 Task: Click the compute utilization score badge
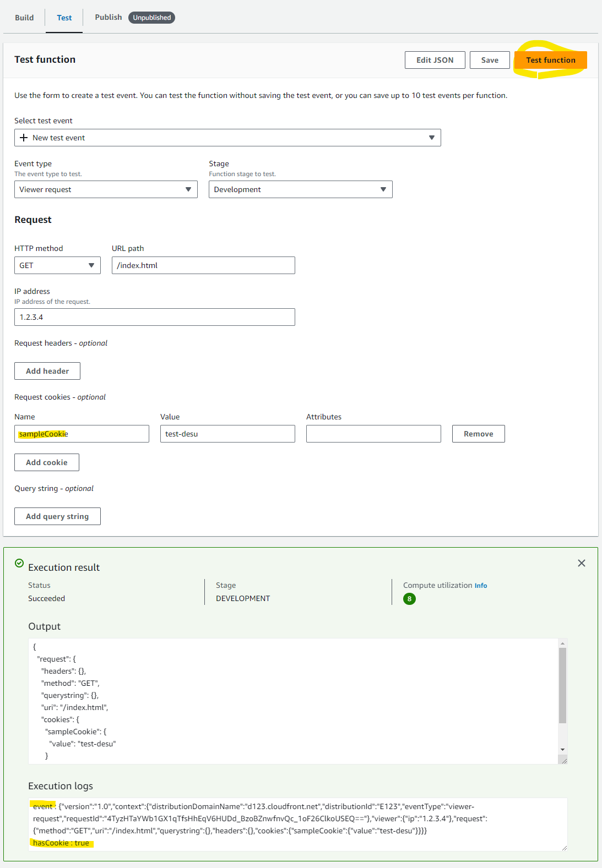[x=409, y=599]
